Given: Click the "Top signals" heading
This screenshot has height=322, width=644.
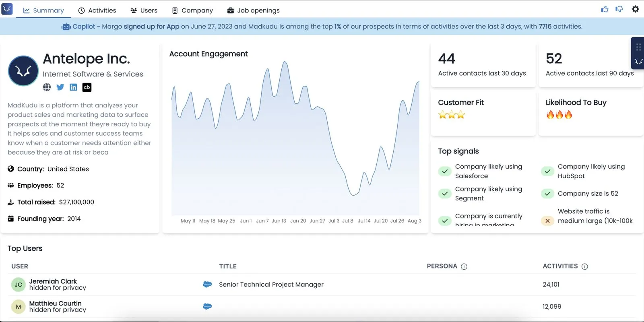Looking at the screenshot, I should 458,151.
